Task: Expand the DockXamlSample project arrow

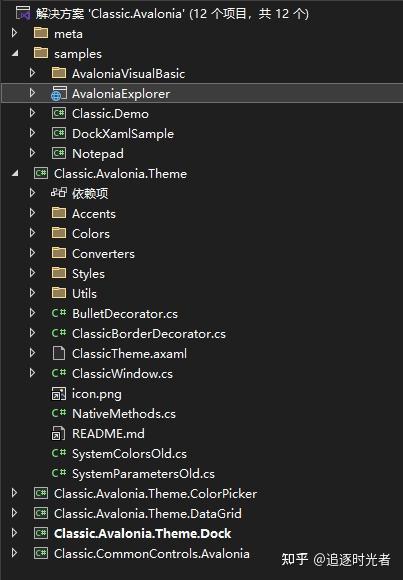Action: pyautogui.click(x=33, y=133)
